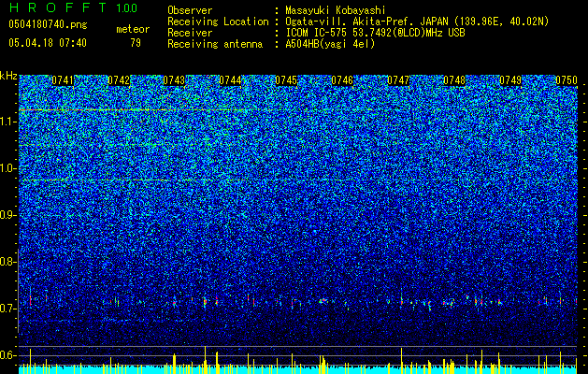588x374 pixels.
Task: Click the 0.8 frequency axis label
Action: [7, 262]
